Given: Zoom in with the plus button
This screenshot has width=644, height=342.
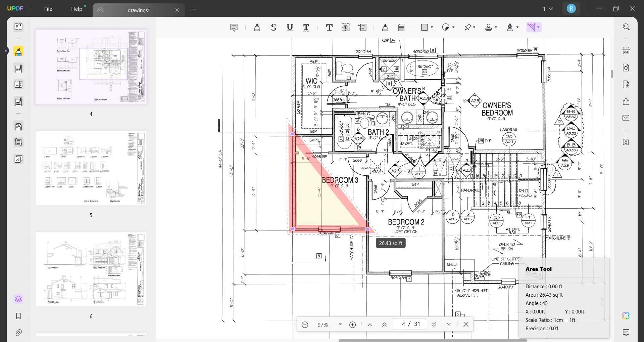Looking at the screenshot, I should (352, 325).
